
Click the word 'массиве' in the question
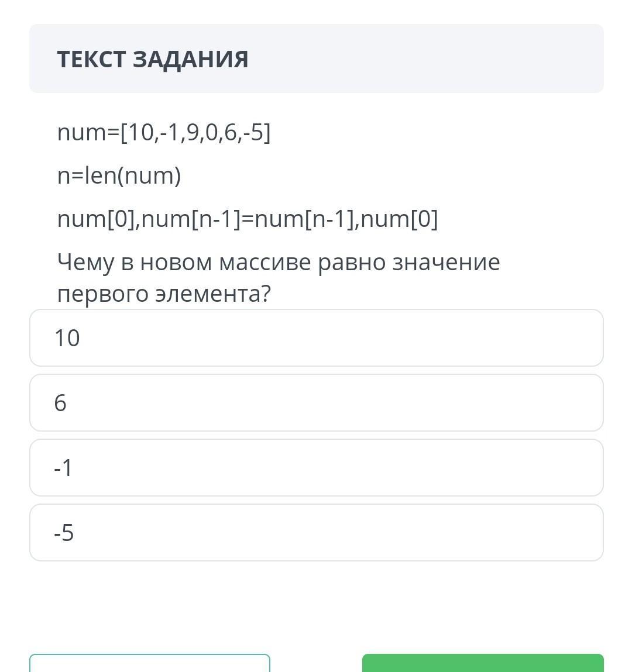[x=265, y=262]
